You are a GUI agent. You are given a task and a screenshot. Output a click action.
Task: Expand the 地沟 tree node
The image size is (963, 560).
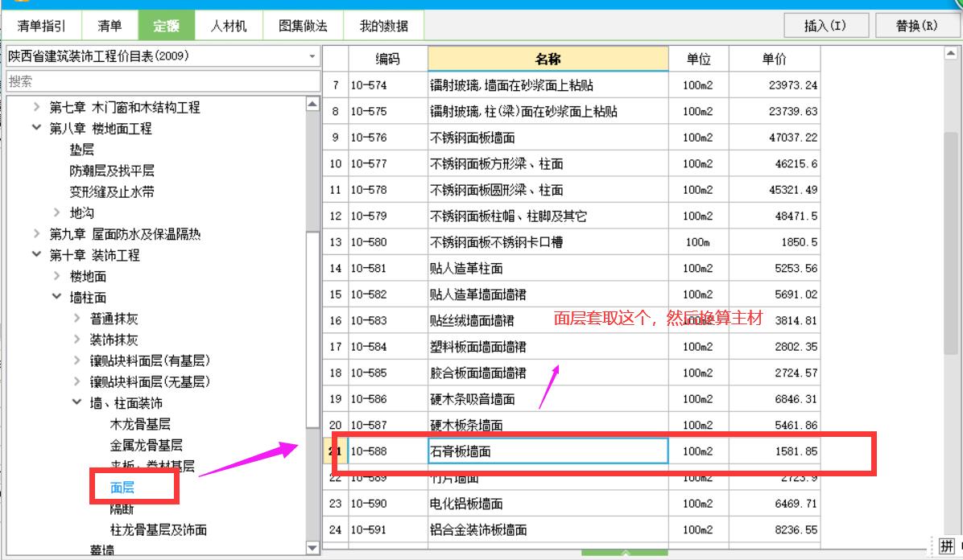(56, 212)
